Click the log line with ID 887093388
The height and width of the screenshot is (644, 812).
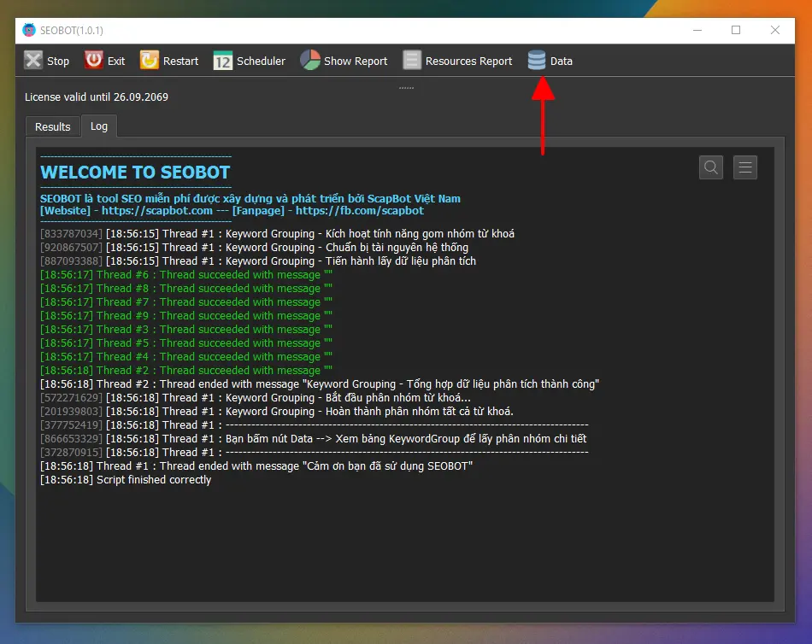[x=258, y=261]
